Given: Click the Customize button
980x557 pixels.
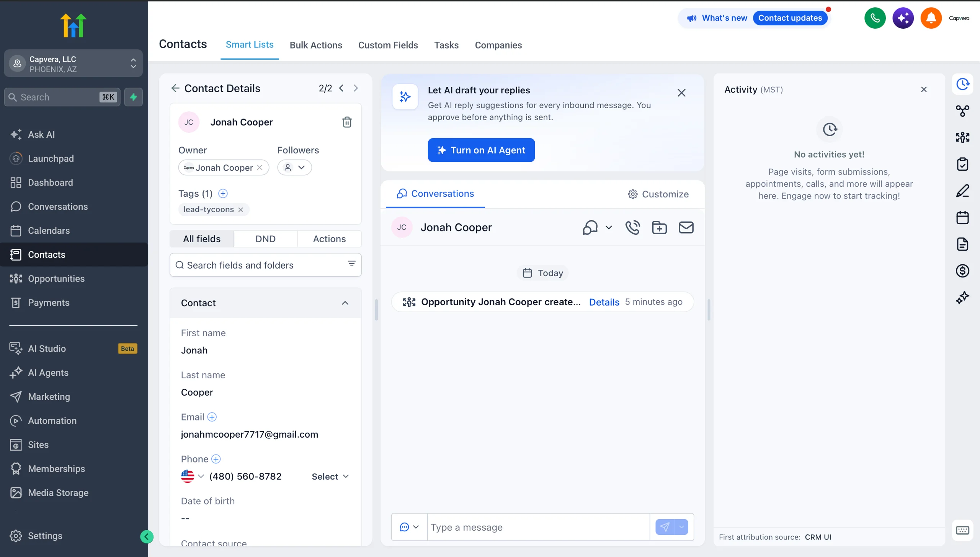Looking at the screenshot, I should (x=658, y=194).
